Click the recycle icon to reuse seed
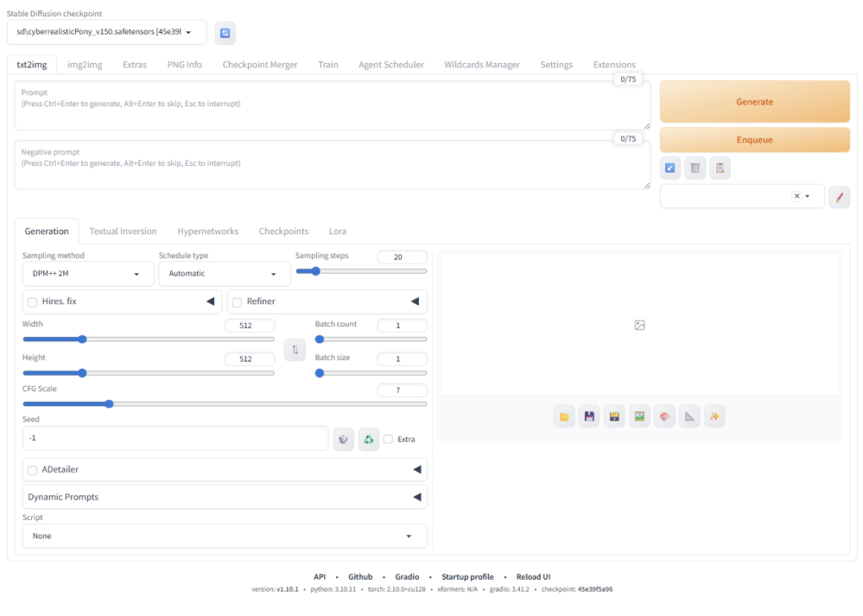The image size is (863, 616). (x=368, y=439)
